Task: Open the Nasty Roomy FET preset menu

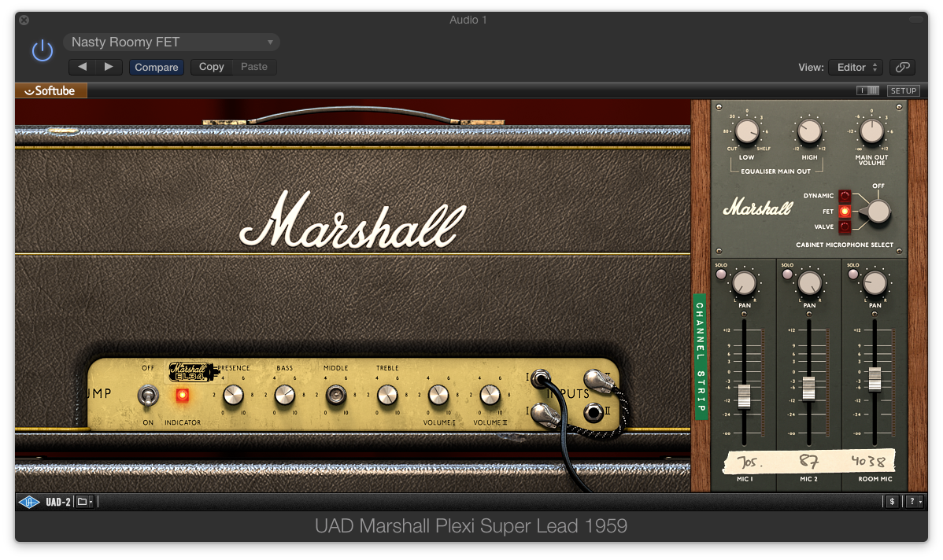Action: 171,42
